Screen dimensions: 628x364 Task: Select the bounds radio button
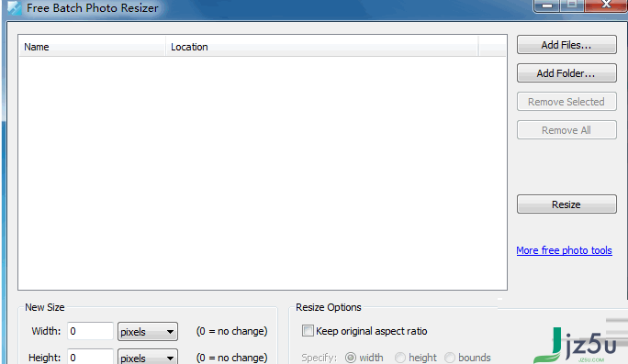click(450, 358)
